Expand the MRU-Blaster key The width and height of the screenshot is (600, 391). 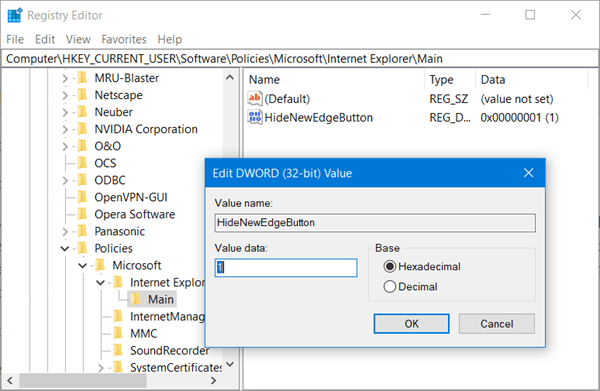(x=65, y=78)
